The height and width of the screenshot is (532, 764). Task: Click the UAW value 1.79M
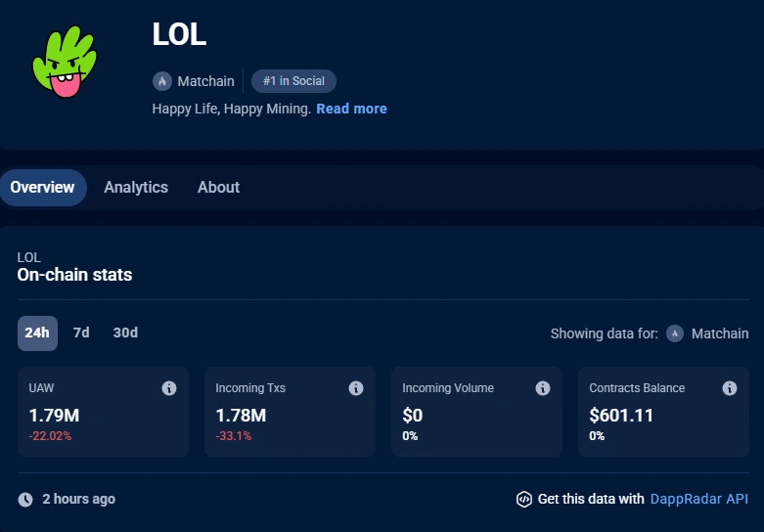coord(54,416)
